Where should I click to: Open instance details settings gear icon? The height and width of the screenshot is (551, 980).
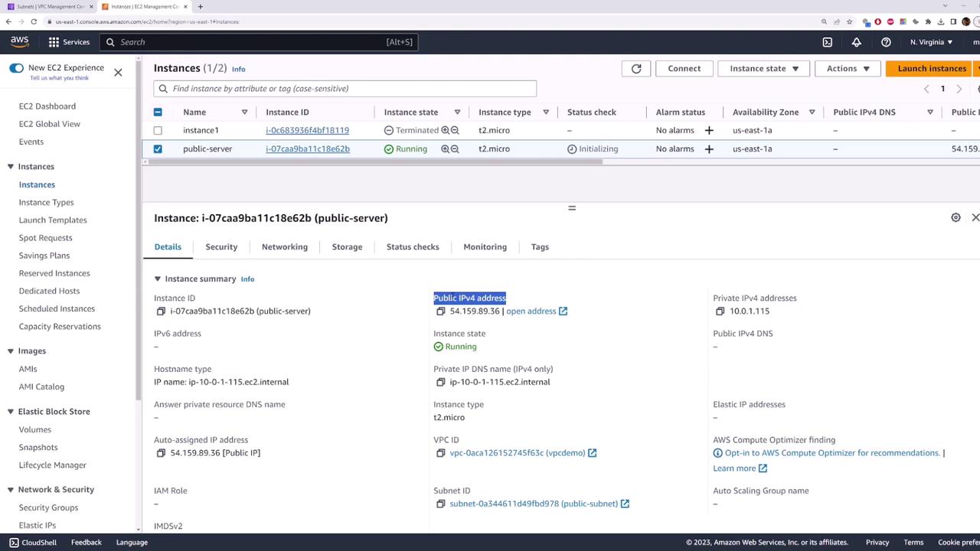coord(955,218)
